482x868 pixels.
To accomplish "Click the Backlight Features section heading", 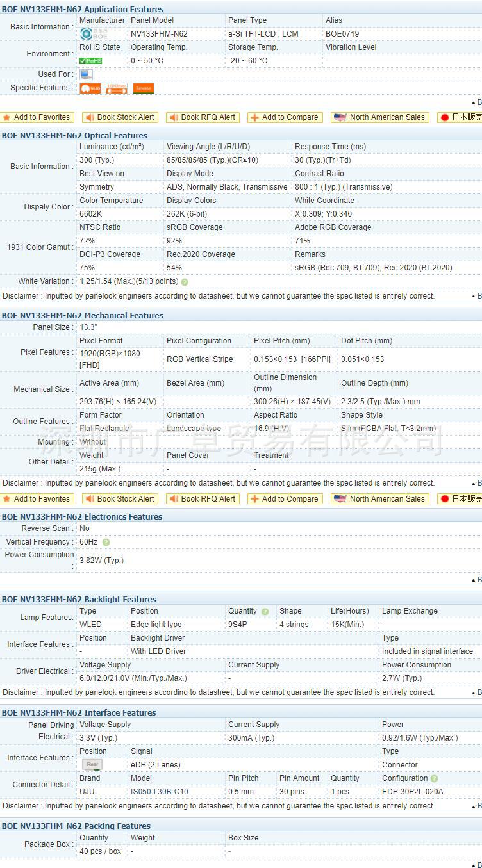I will click(79, 600).
